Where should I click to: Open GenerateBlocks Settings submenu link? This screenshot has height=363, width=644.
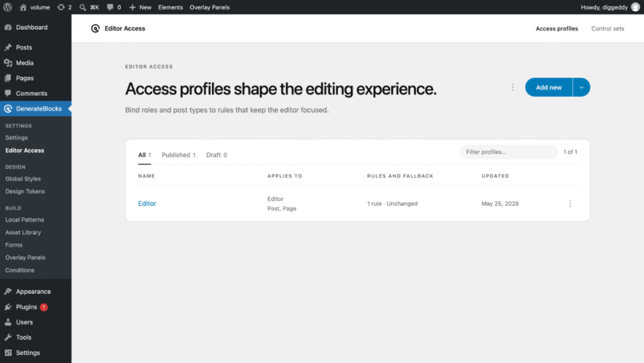16,138
